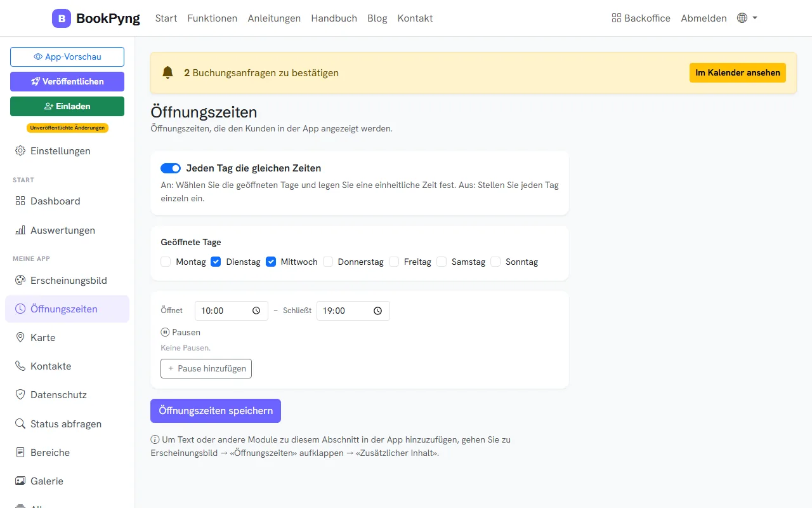Image resolution: width=812 pixels, height=508 pixels.
Task: Click the green Einladen button
Action: click(67, 106)
